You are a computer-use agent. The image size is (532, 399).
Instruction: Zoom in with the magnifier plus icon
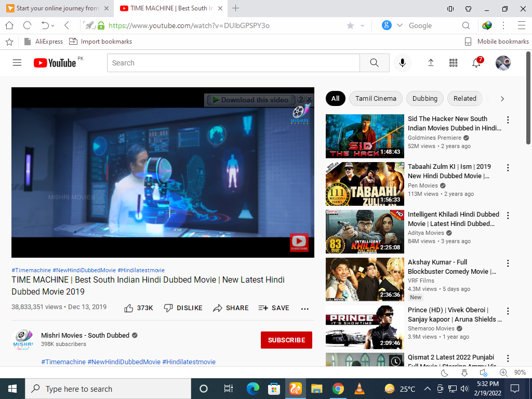point(503,373)
